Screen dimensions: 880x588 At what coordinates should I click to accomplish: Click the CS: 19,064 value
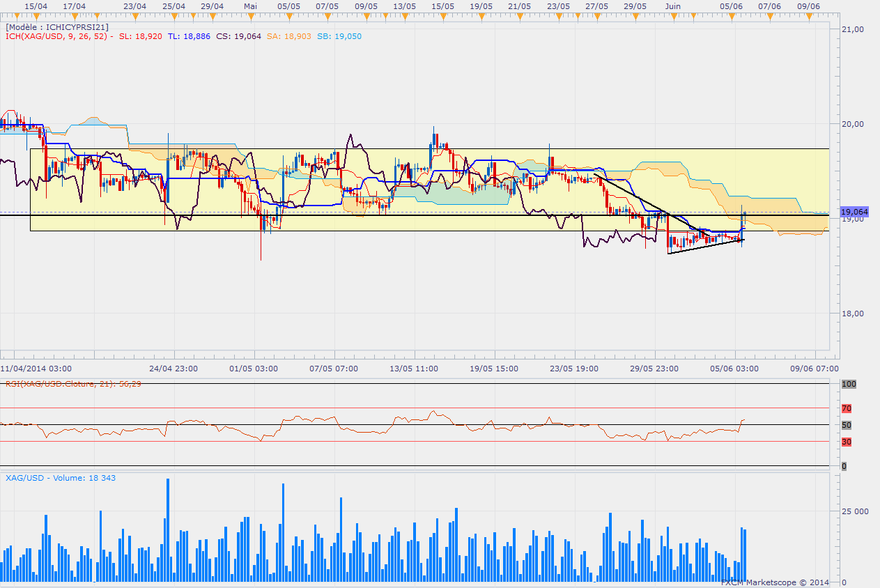(238, 36)
